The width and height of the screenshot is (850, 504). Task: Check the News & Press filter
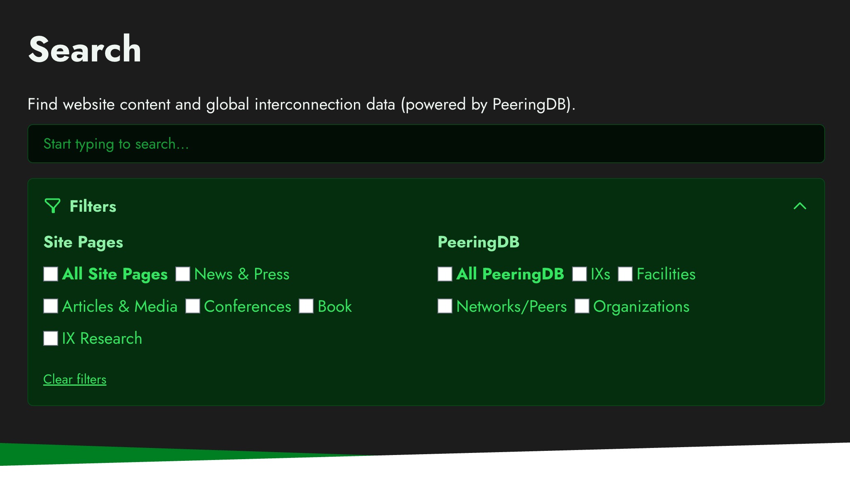(x=182, y=274)
